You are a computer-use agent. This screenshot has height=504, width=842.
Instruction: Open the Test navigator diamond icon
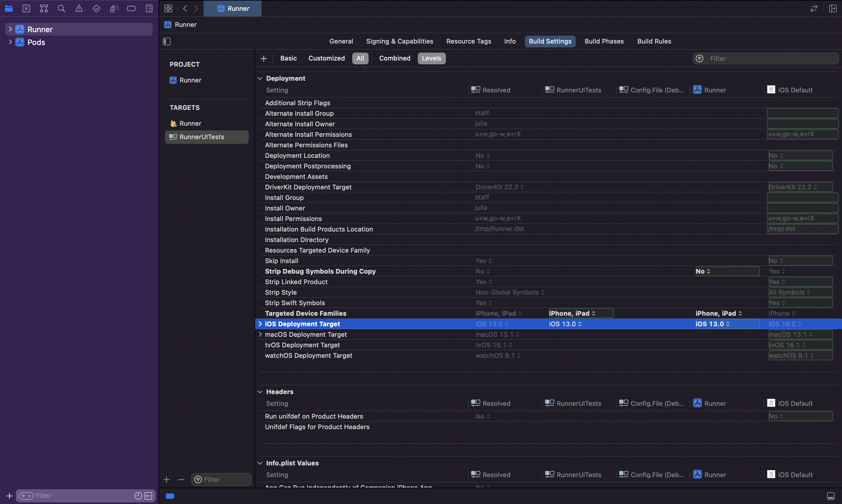coord(97,8)
